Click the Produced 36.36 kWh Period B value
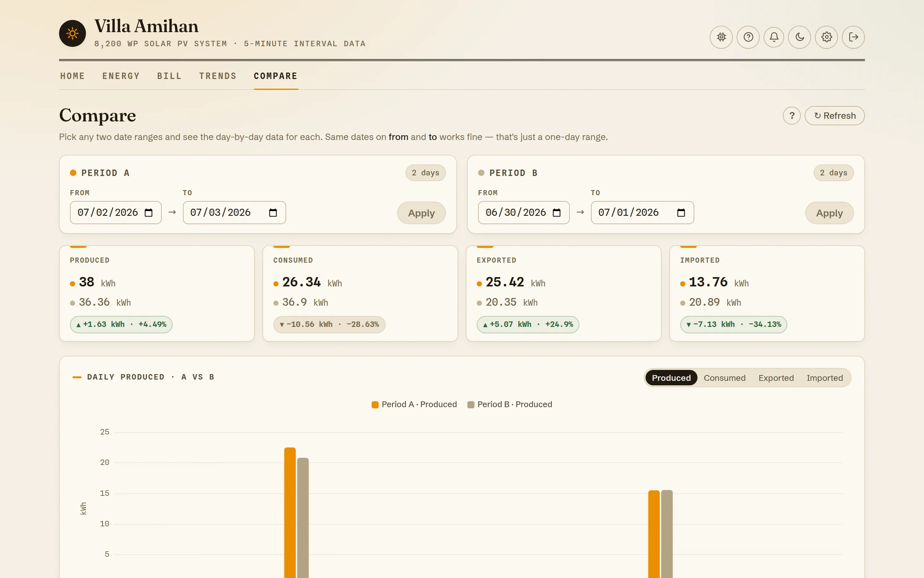924x578 pixels. [x=105, y=302]
